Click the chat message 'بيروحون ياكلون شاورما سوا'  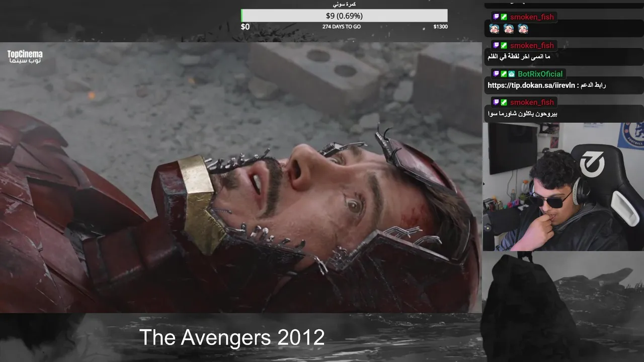(522, 114)
